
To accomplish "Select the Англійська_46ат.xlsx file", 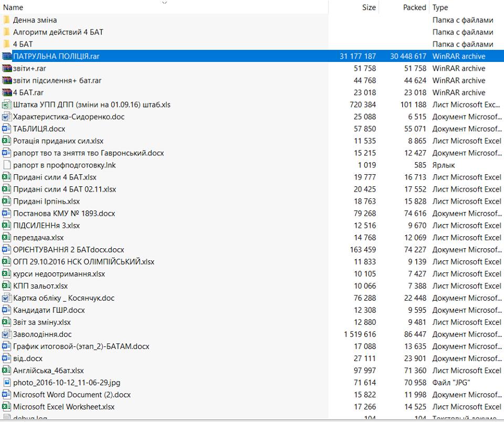I will tap(48, 371).
